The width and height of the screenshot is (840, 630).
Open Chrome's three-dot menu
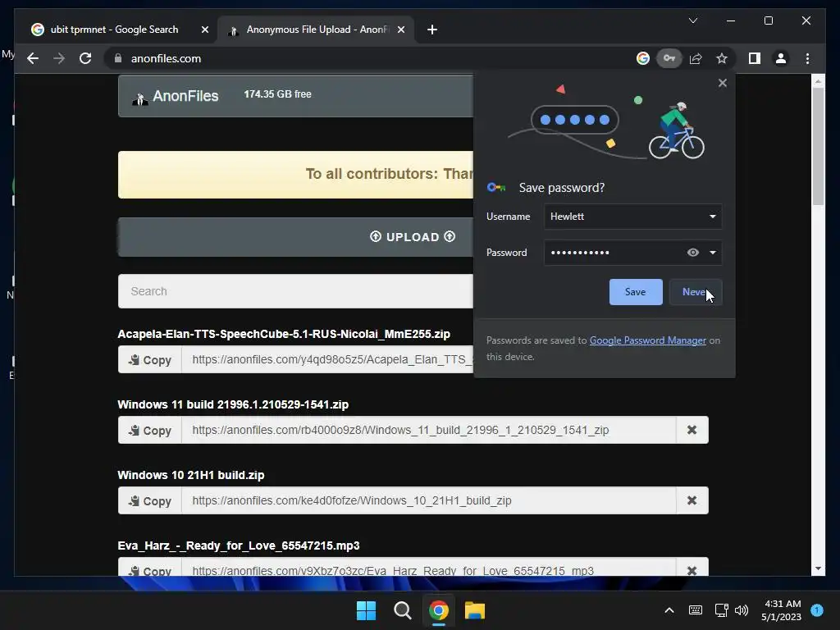807,58
